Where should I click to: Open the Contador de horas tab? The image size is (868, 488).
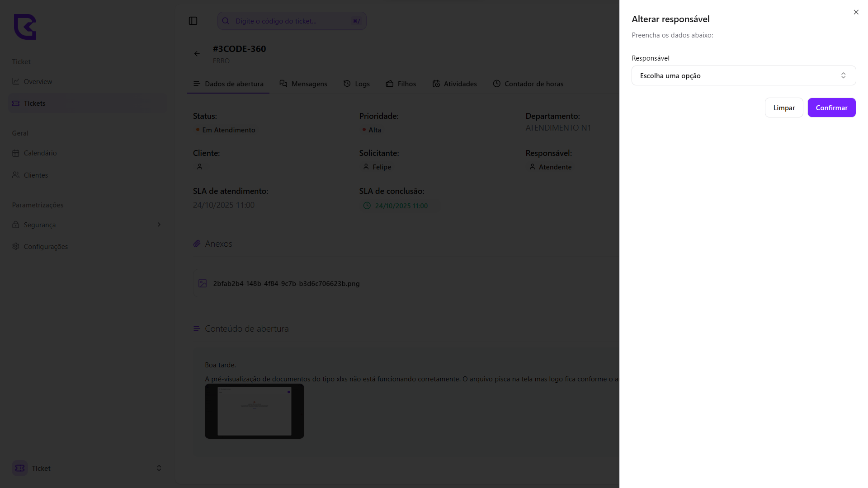(x=528, y=84)
